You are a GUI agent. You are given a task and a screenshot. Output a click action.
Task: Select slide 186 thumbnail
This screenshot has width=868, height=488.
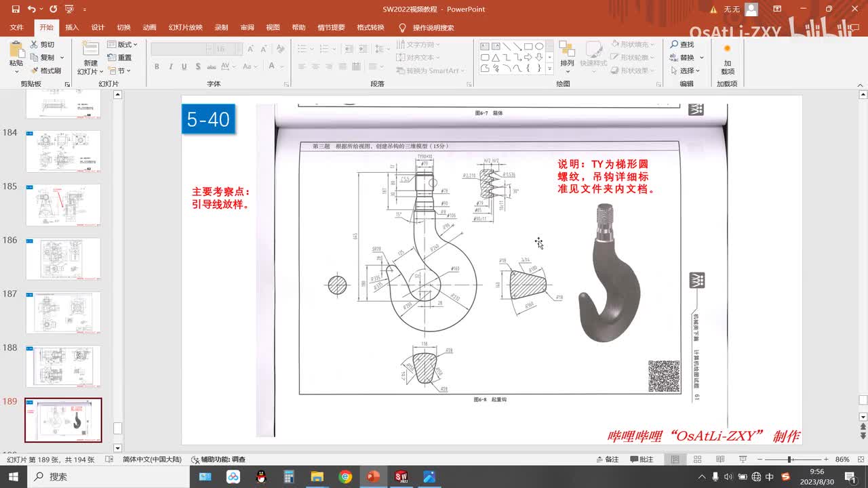point(63,258)
